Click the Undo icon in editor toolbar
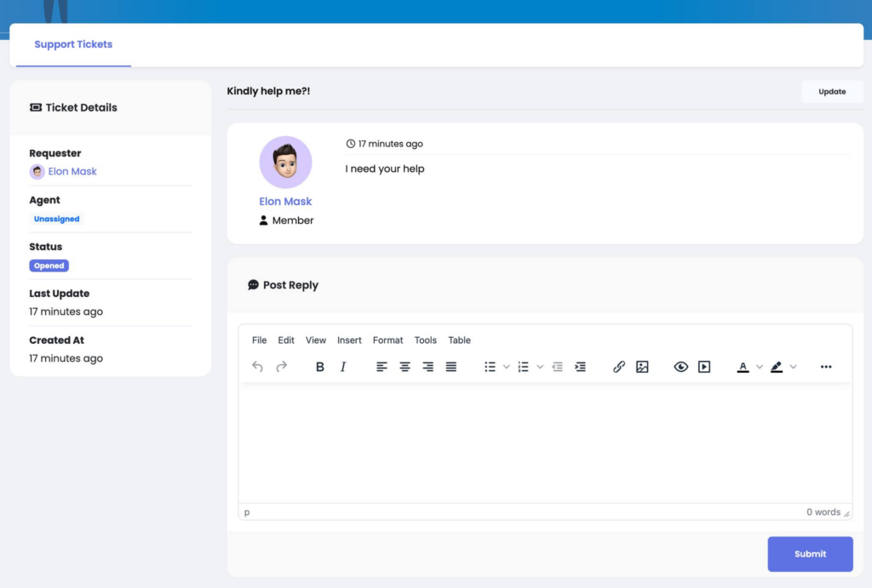Screen dimensions: 872x588 [258, 367]
